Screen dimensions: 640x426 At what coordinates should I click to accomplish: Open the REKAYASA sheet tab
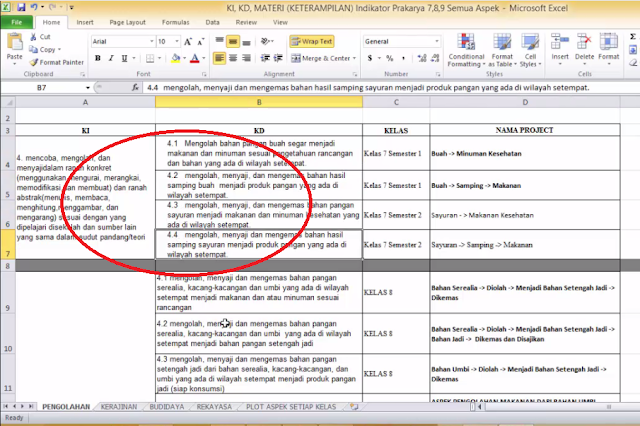coord(214,406)
